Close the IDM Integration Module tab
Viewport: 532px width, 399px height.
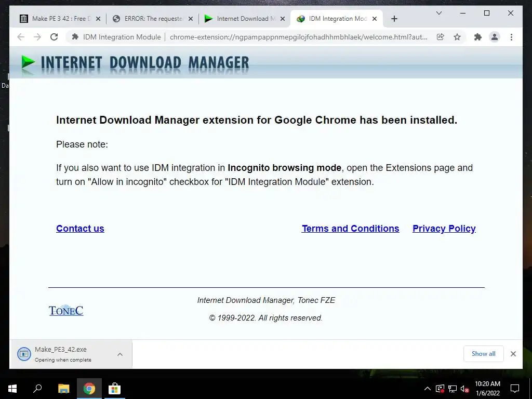pos(375,19)
